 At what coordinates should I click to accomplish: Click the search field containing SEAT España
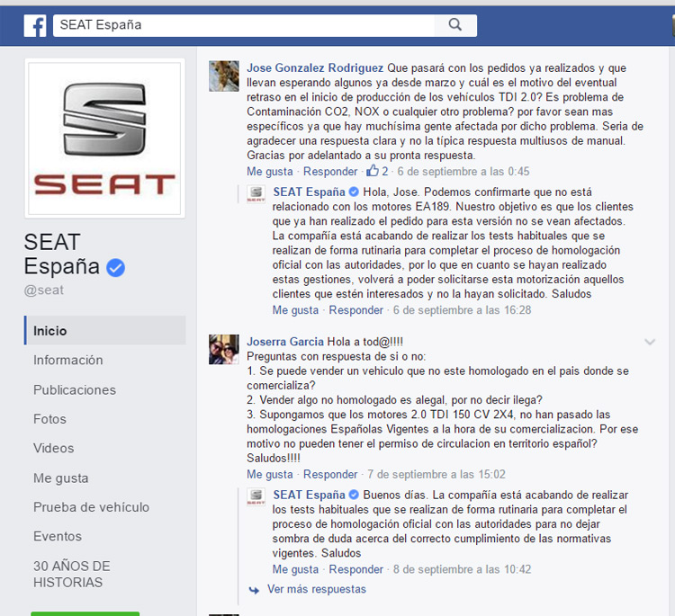(x=244, y=25)
